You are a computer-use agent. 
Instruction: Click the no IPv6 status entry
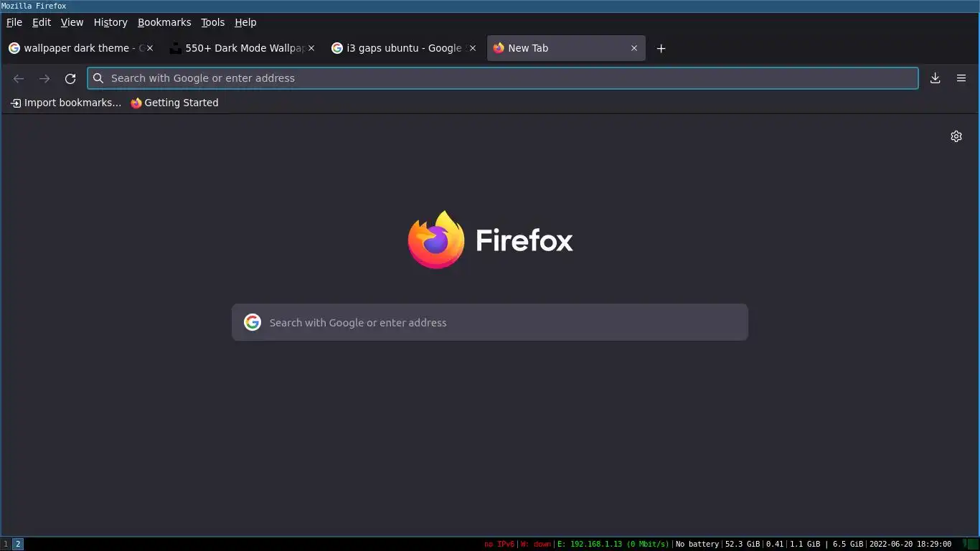499,545
